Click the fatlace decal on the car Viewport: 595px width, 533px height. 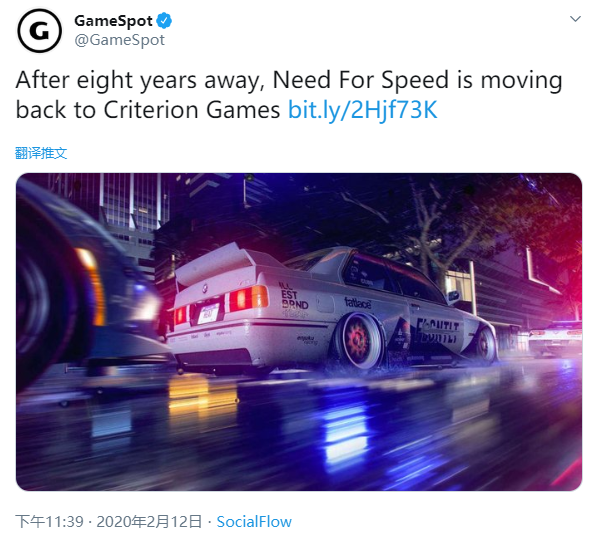357,303
